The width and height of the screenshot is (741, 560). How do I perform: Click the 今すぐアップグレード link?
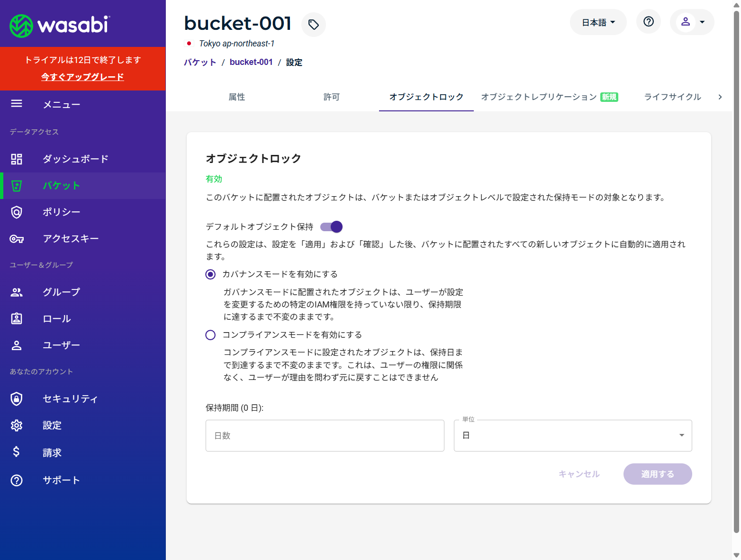click(82, 77)
